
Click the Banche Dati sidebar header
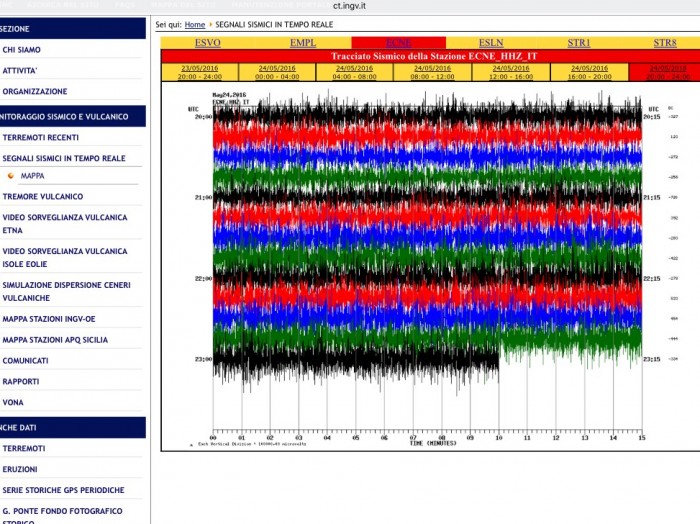point(73,428)
